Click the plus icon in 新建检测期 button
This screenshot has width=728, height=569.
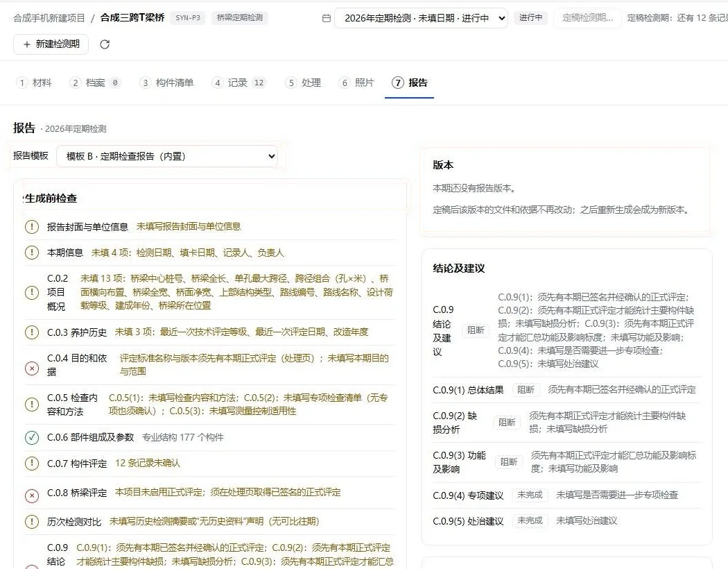point(27,44)
